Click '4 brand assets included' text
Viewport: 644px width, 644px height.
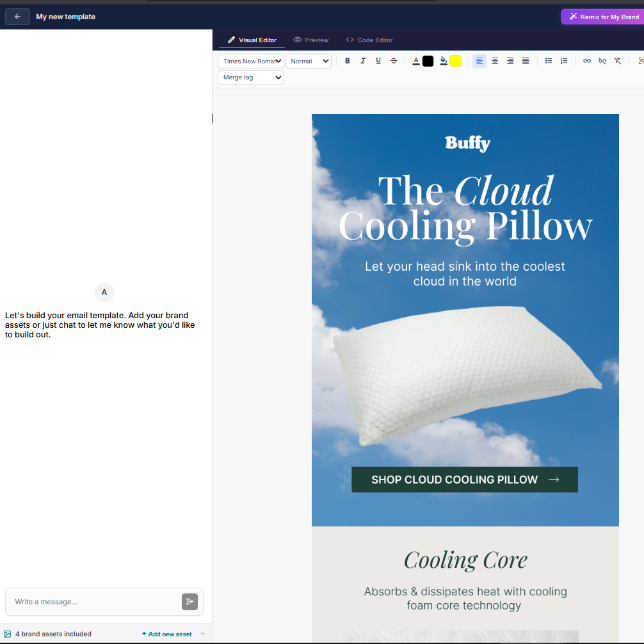coord(53,634)
